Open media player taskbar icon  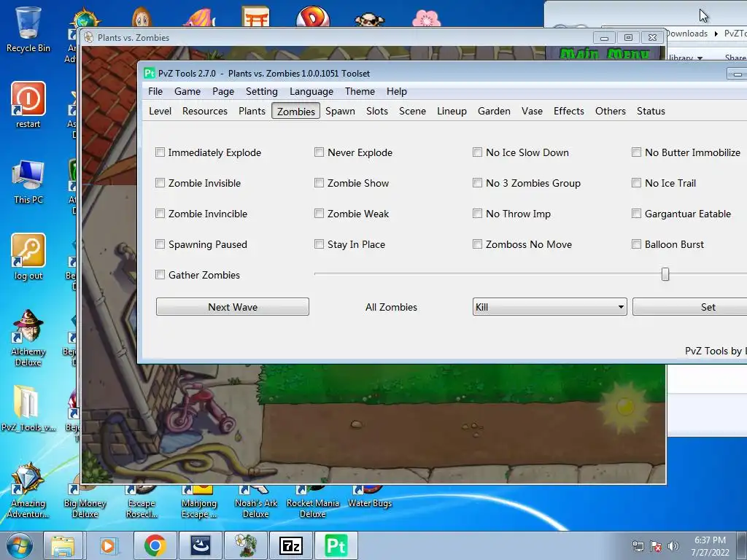click(108, 545)
